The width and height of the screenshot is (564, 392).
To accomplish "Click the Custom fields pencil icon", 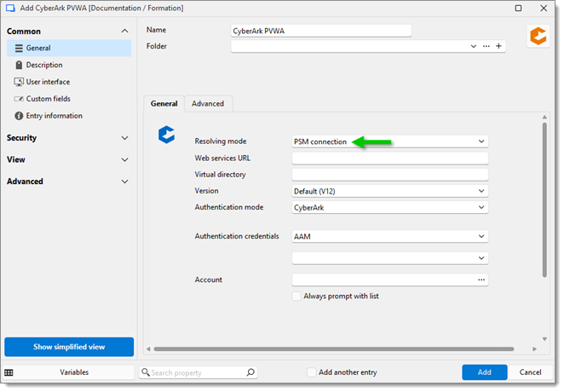I will point(19,99).
